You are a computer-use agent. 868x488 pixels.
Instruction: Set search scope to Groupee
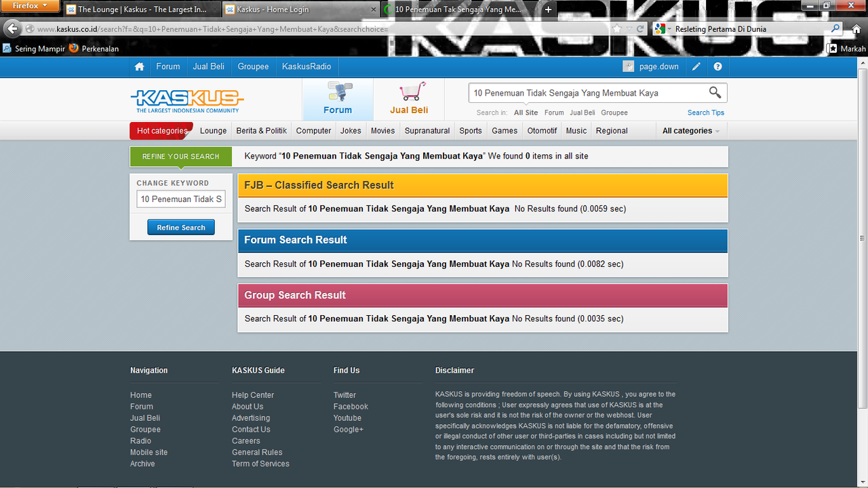[x=614, y=113]
